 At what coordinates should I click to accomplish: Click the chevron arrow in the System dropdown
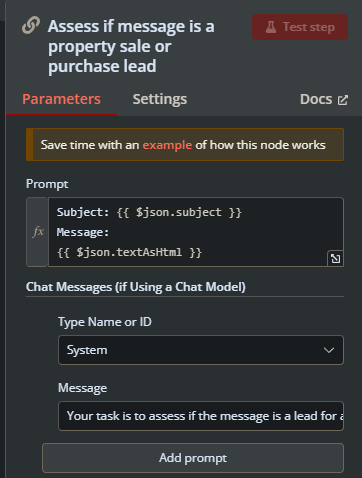[329, 350]
